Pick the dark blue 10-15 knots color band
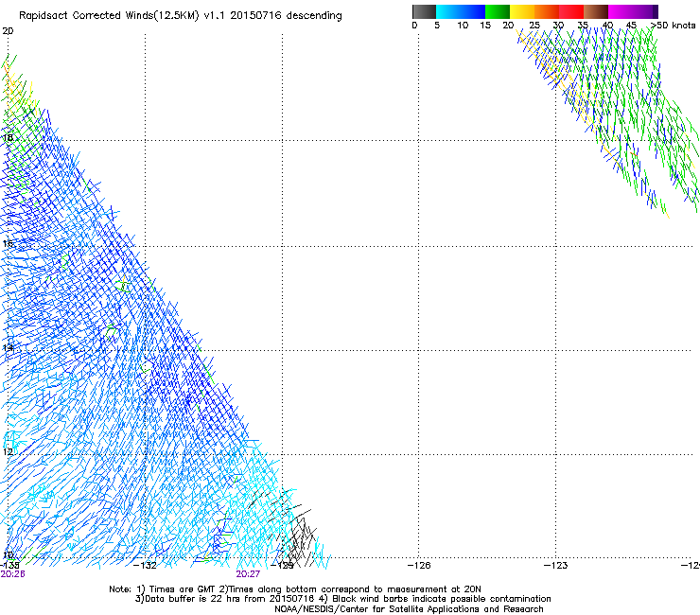 click(473, 11)
